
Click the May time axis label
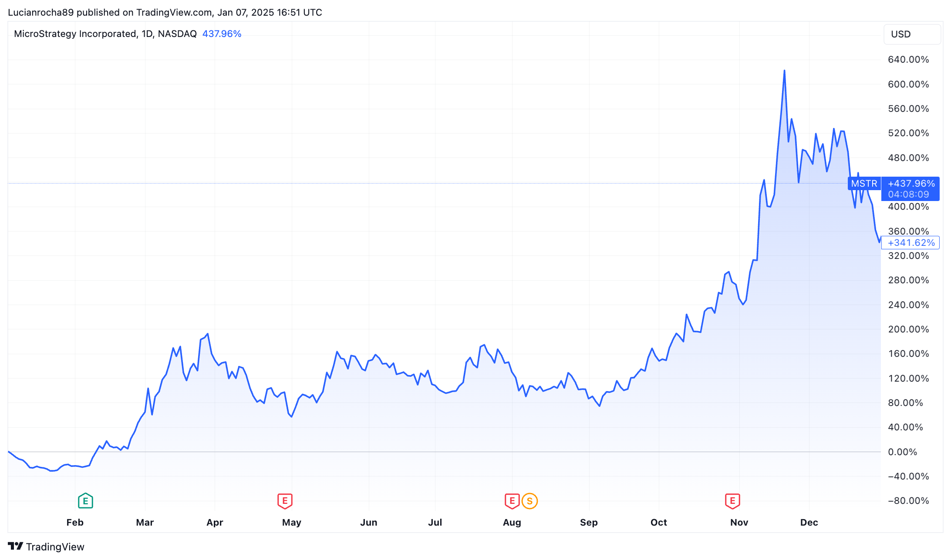[292, 523]
